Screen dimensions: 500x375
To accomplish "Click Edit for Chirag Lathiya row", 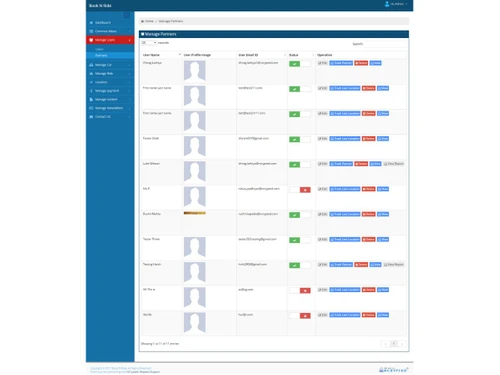I will (322, 63).
